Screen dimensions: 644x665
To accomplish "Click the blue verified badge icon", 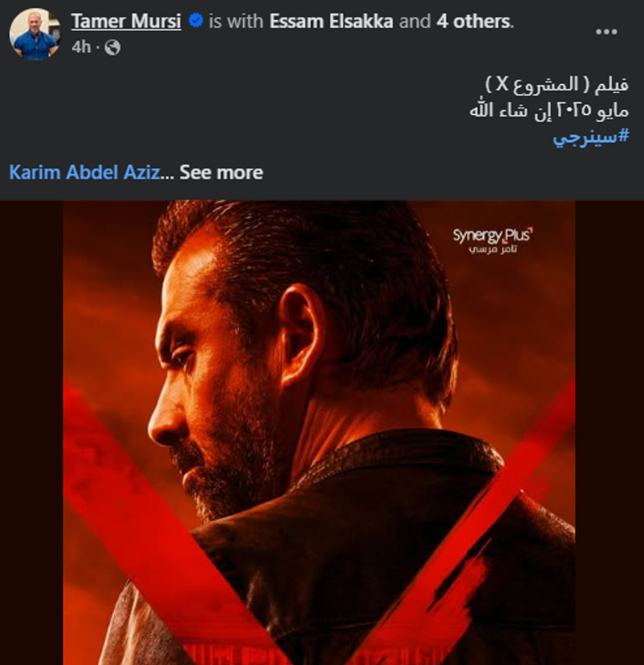I will (x=195, y=20).
